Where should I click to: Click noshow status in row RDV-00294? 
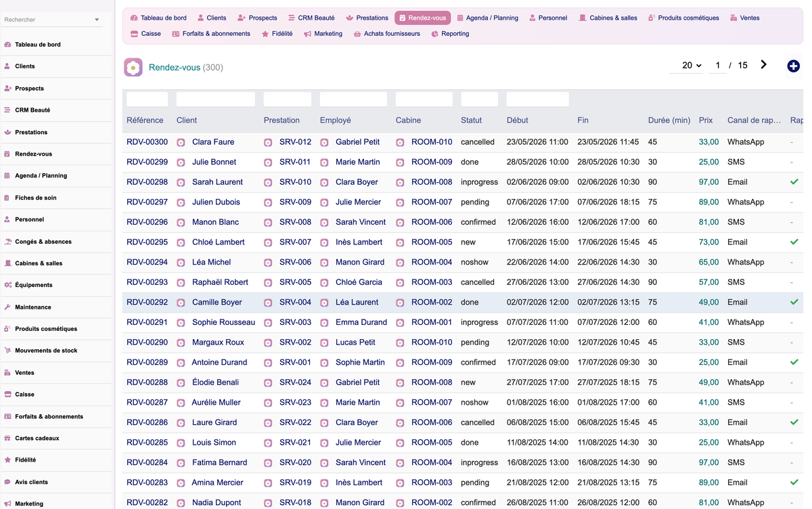[x=474, y=262]
